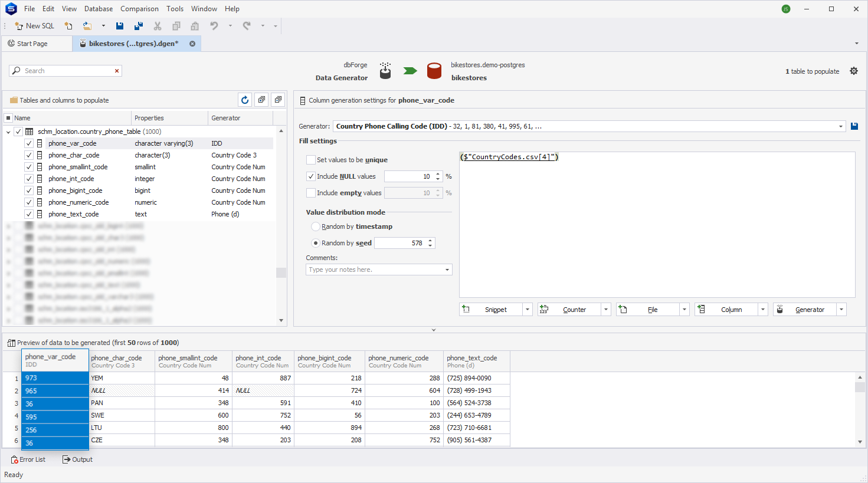The image size is (868, 483).
Task: Click the Generator button
Action: (805, 310)
